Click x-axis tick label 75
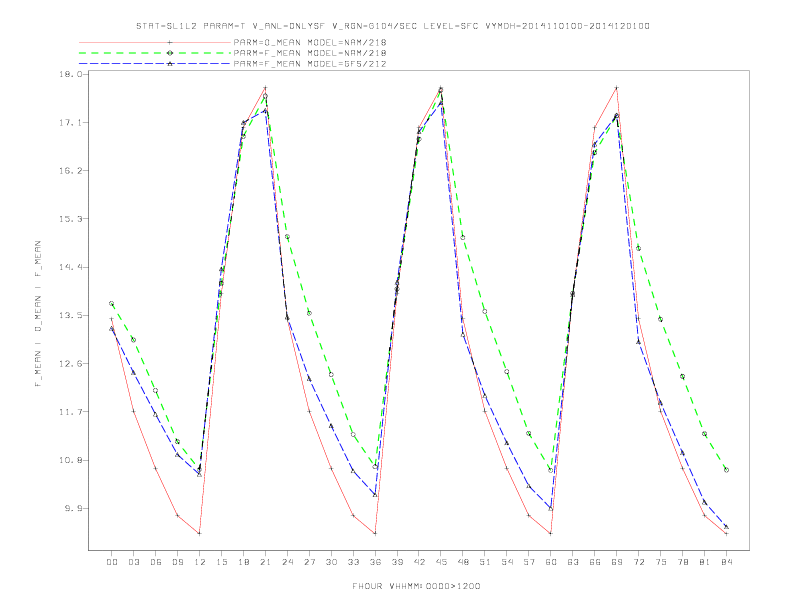 (661, 562)
